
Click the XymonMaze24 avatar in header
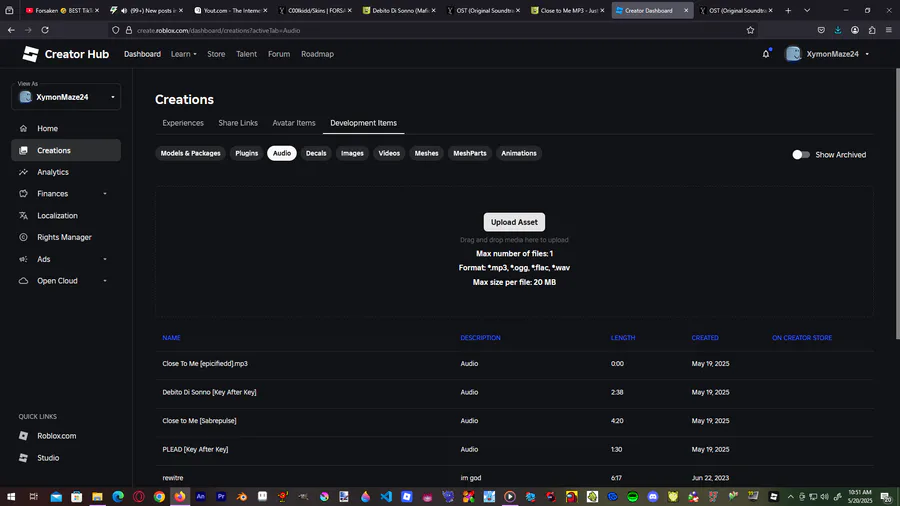(x=793, y=54)
